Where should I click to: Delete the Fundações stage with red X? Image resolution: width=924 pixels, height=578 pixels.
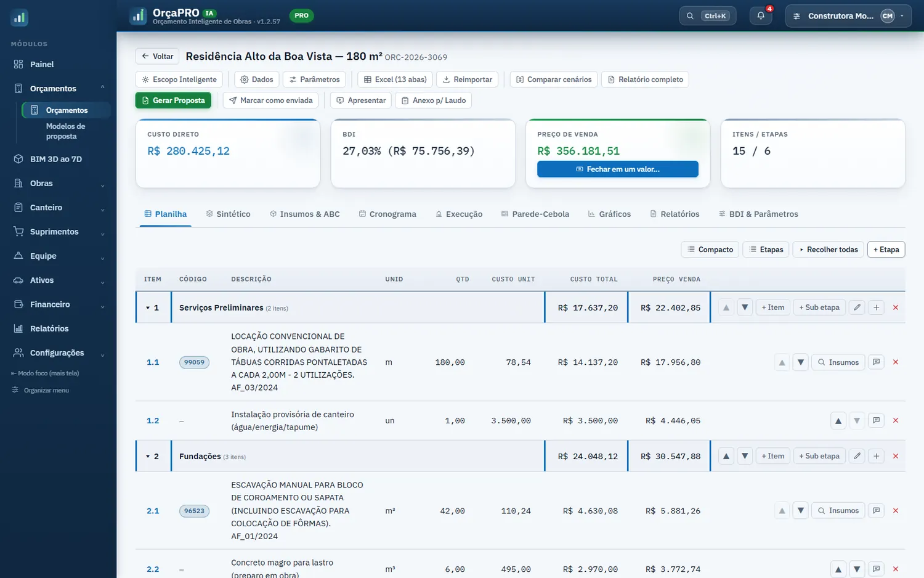point(896,456)
